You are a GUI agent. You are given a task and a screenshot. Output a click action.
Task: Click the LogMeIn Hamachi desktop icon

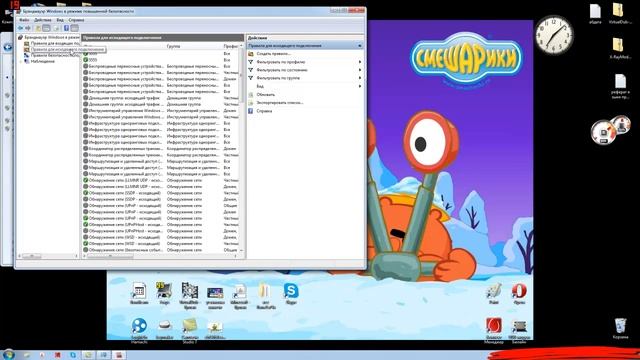click(x=139, y=331)
